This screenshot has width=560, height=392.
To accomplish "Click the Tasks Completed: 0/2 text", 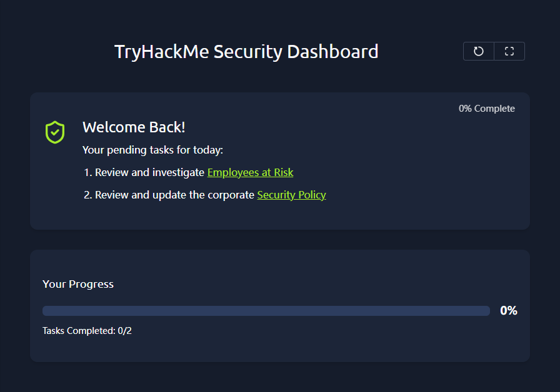I will click(87, 331).
